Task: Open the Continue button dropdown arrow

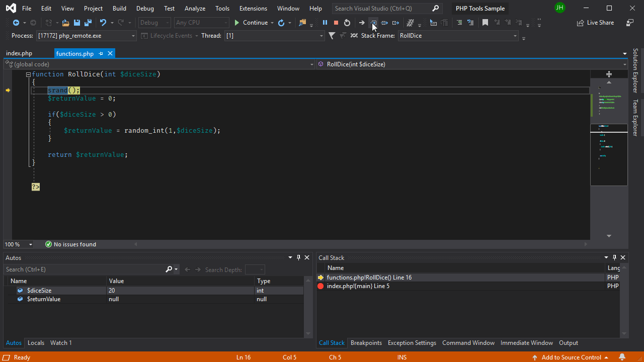Action: (x=272, y=23)
